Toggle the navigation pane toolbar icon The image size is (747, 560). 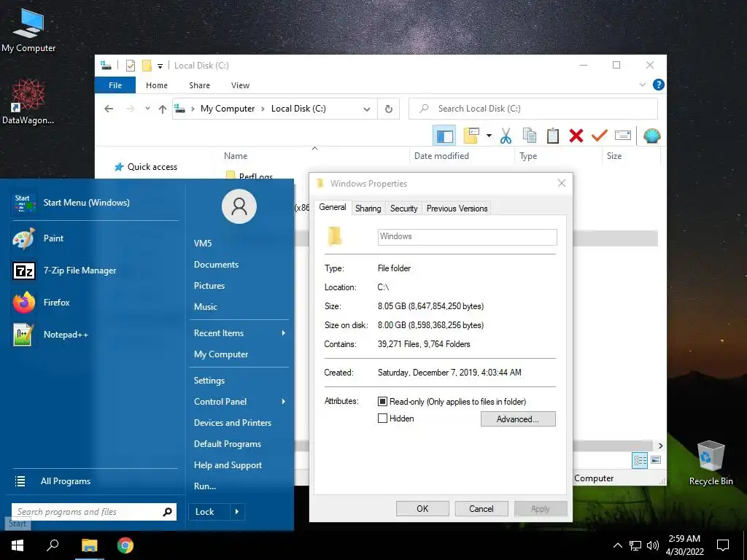coord(444,136)
